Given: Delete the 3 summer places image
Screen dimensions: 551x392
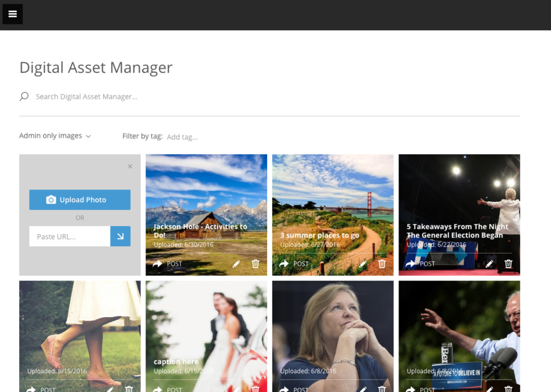Looking at the screenshot, I should coord(382,264).
